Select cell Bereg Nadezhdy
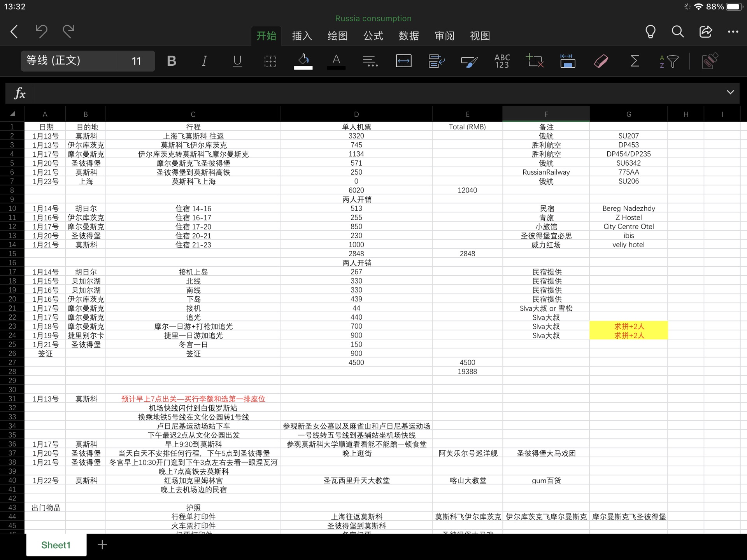Screen dimensions: 747x560 click(629, 208)
